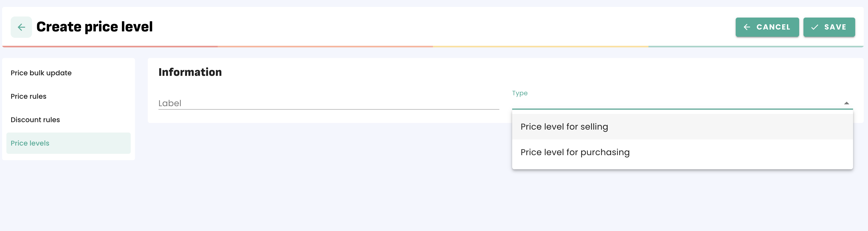868x231 pixels.
Task: Focus the Label input field
Action: point(329,103)
